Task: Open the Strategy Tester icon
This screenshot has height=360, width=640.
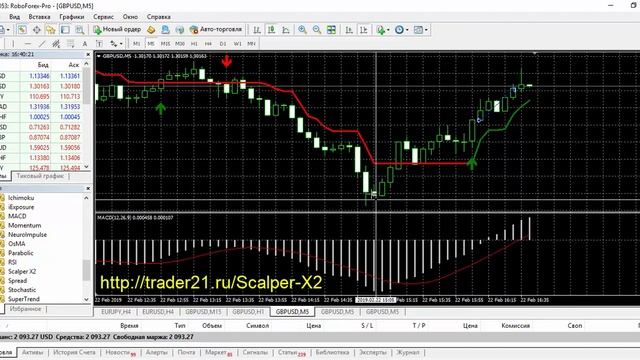Action: coord(80,30)
